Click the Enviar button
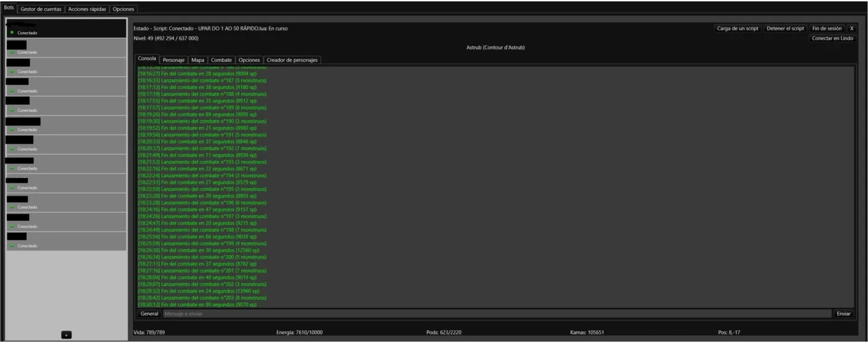Screen dimensions: 868x342 (844, 313)
